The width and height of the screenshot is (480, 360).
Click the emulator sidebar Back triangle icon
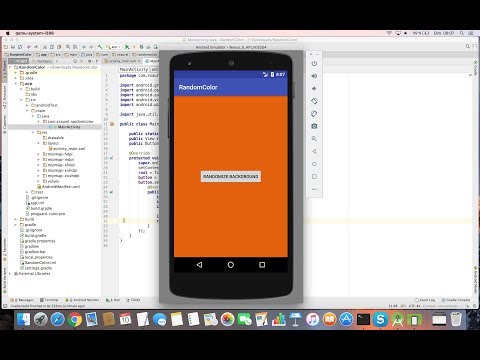click(314, 151)
